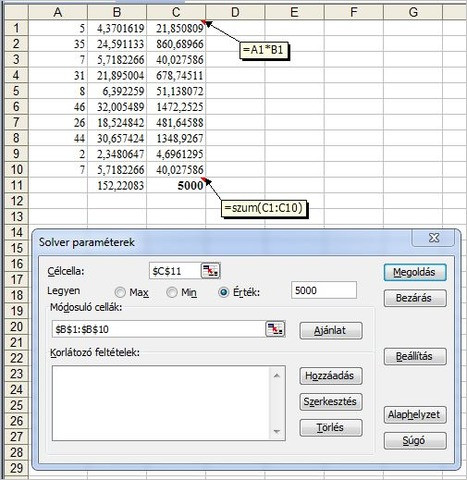Reset solver with Alaphelyzet button
This screenshot has width=467, height=480.
pos(415,415)
